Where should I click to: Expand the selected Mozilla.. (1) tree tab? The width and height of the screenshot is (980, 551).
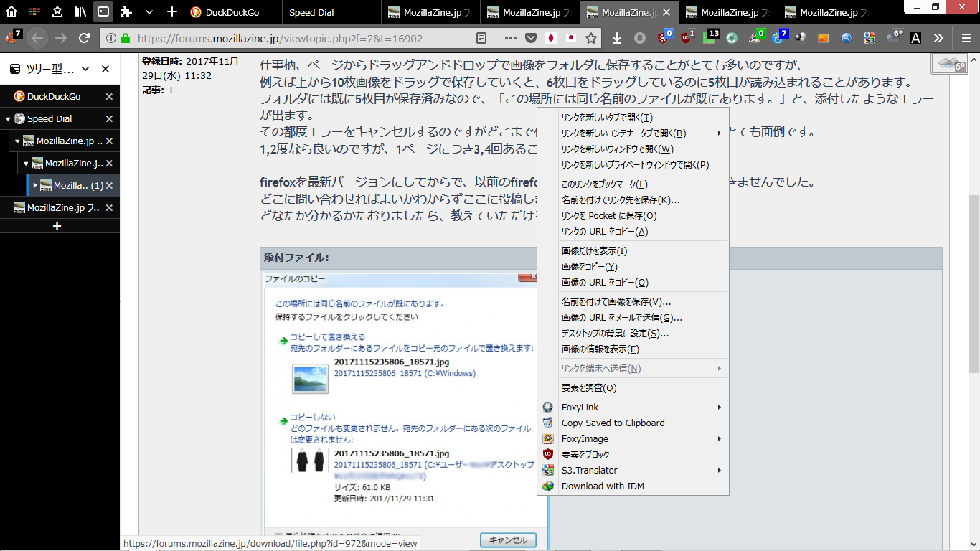(x=35, y=185)
